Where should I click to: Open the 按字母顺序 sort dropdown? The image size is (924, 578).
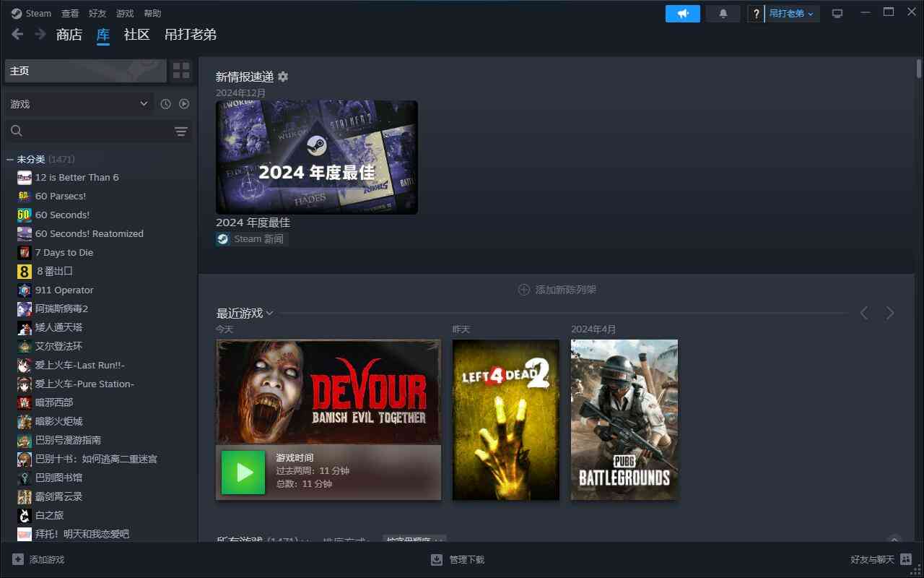[414, 539]
